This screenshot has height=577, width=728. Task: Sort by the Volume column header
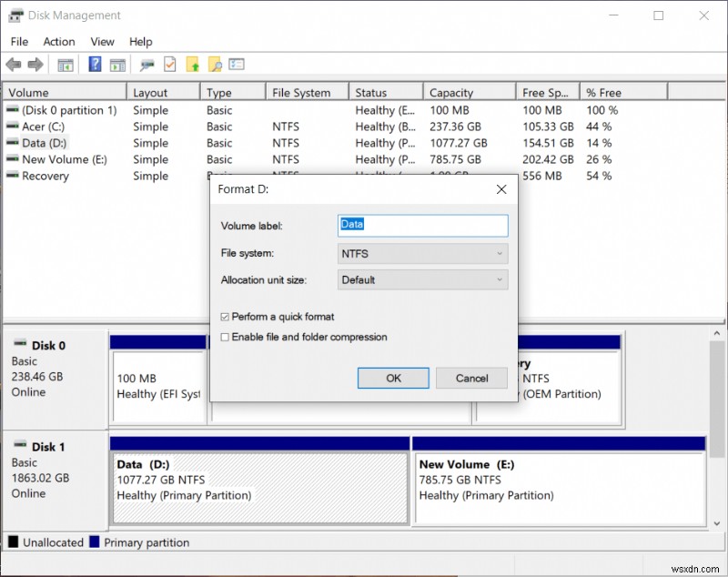click(x=65, y=93)
